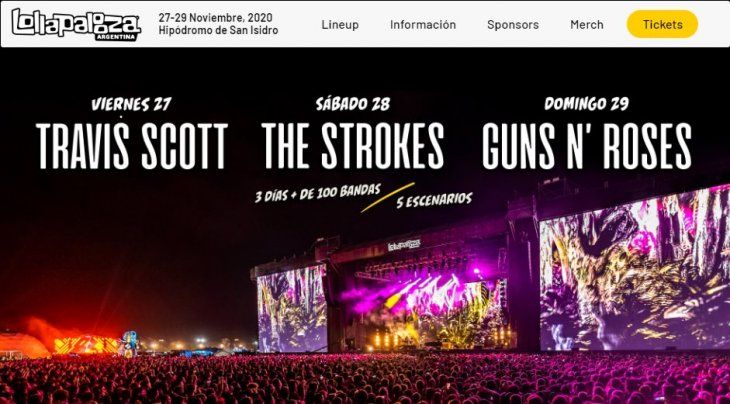Open the Merch section
Viewport: 730px width, 404px height.
coord(587,25)
